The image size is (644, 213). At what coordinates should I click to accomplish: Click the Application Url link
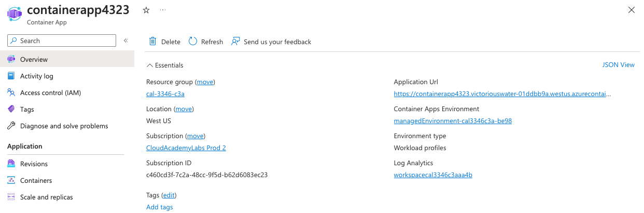(502, 94)
